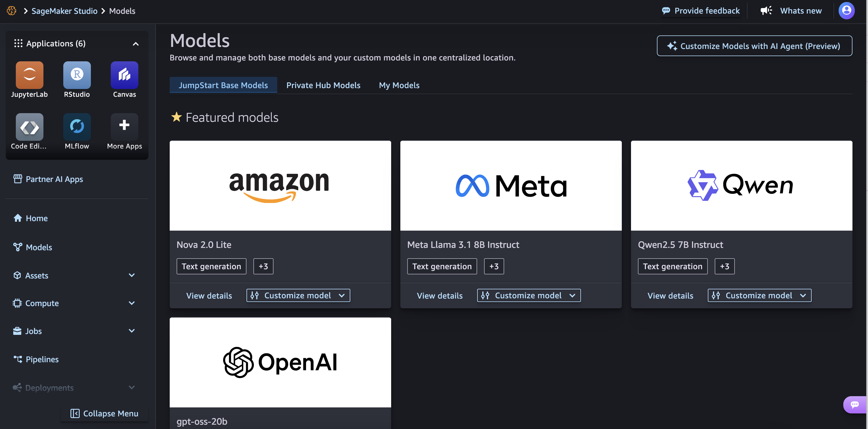Click the Featured models heading

coord(232,117)
